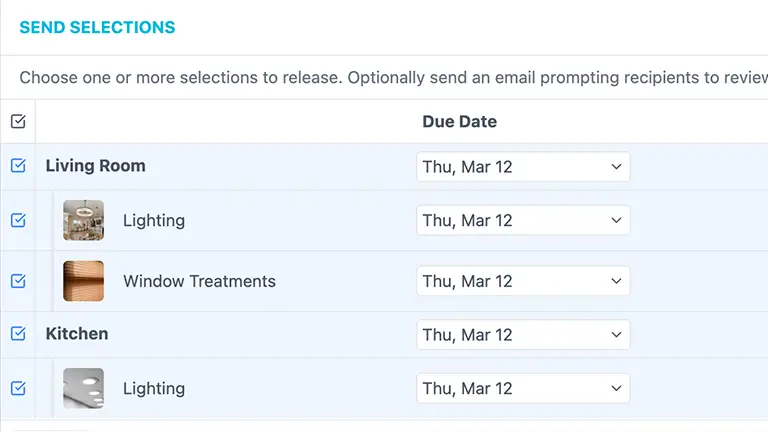
Task: Open due date dropdown for Kitchen Lighting
Action: (x=523, y=389)
